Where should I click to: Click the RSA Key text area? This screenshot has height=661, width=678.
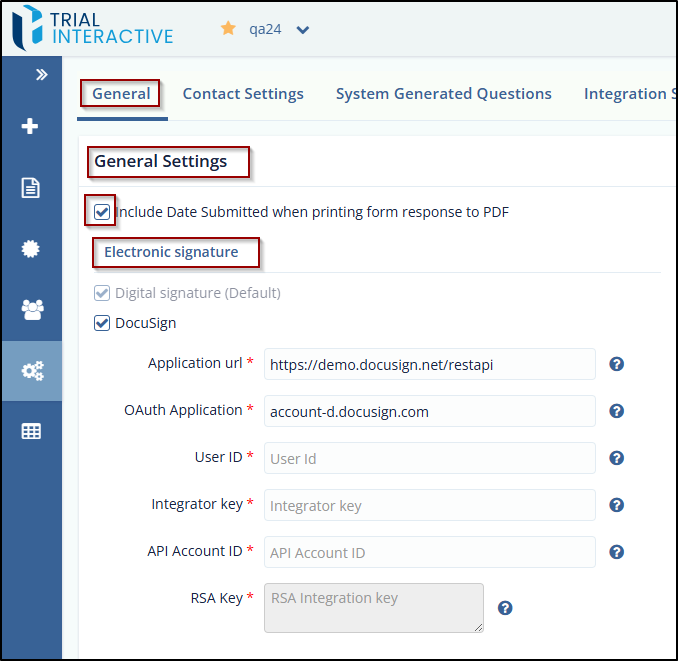coord(374,608)
